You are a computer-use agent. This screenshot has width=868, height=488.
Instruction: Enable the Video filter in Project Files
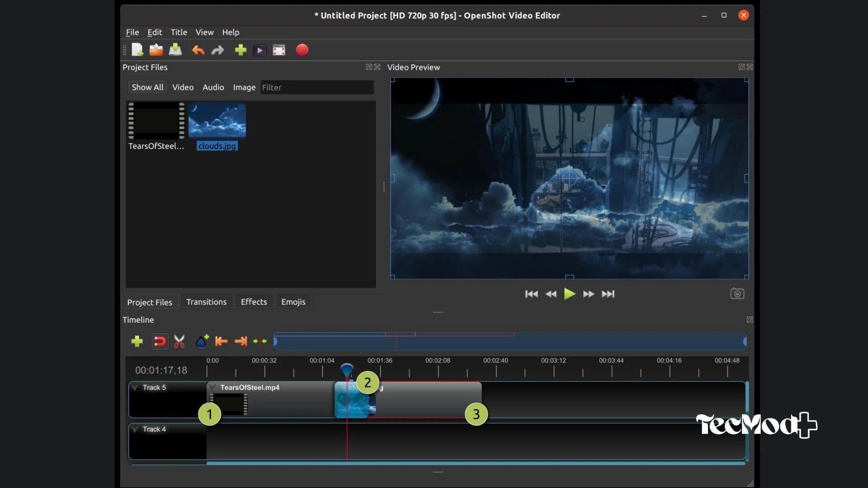(183, 87)
